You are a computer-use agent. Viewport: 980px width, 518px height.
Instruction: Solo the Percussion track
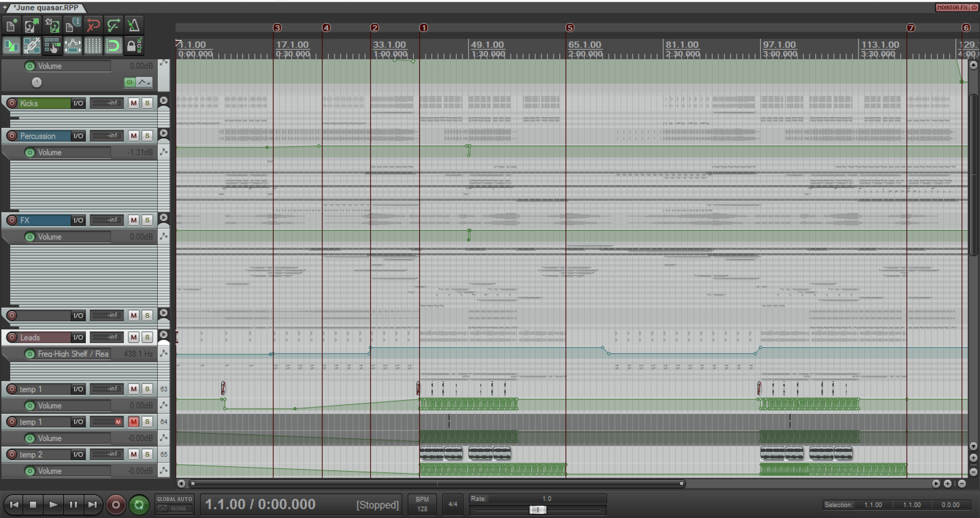click(147, 136)
